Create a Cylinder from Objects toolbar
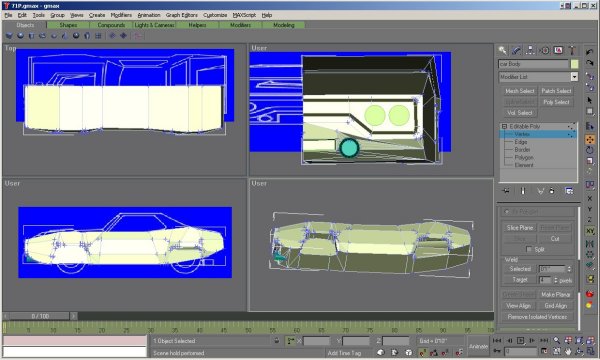 click(31, 36)
